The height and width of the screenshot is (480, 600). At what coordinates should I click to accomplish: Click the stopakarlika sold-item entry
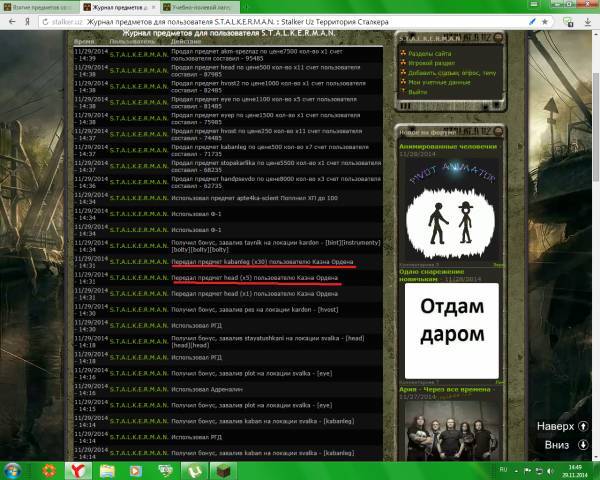click(x=276, y=167)
